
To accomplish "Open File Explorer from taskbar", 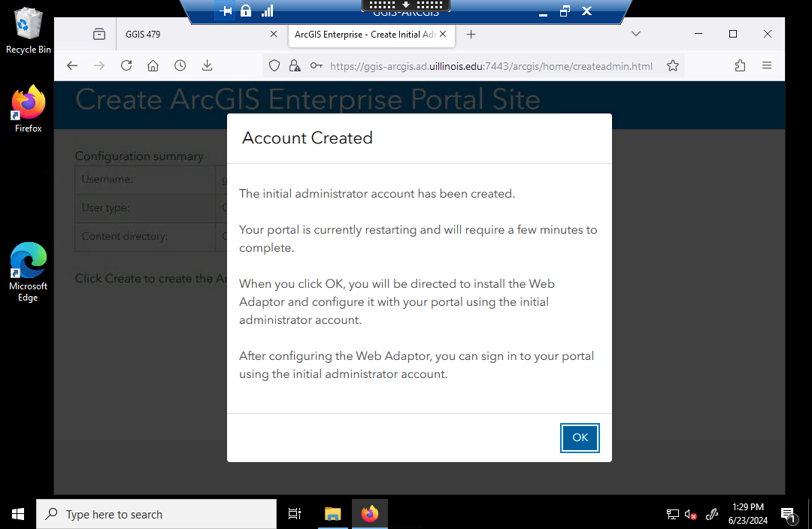I will (x=332, y=514).
